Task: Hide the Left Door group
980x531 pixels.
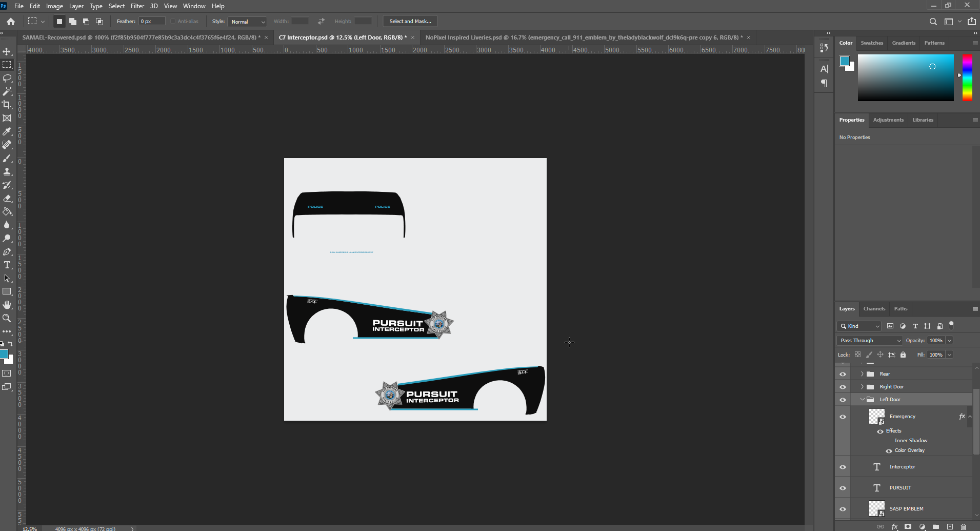Action: [843, 400]
